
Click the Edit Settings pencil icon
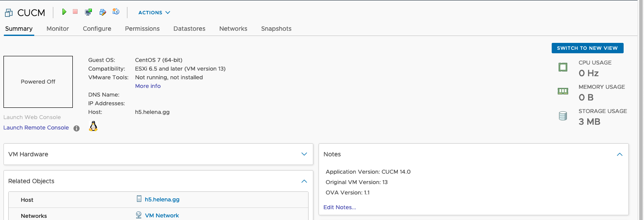click(x=103, y=12)
